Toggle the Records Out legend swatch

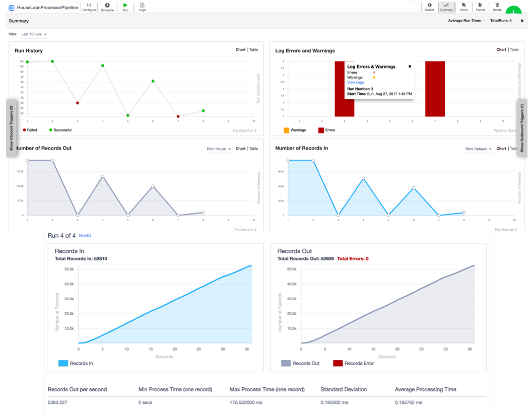286,363
